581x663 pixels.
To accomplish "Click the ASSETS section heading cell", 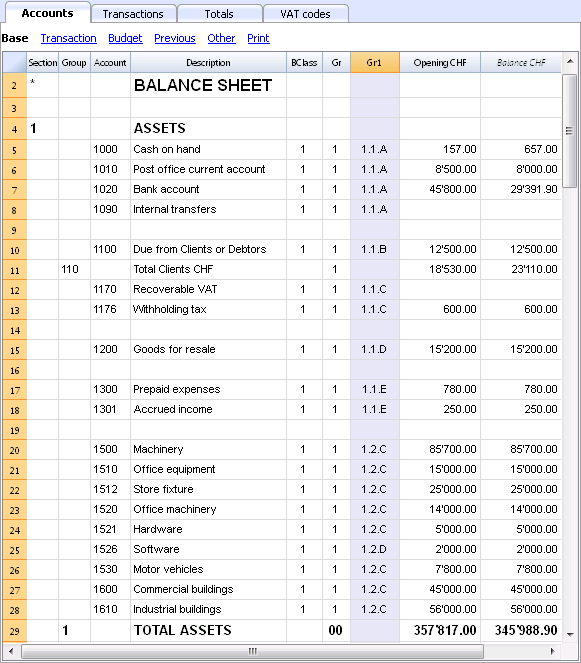I will (208, 129).
